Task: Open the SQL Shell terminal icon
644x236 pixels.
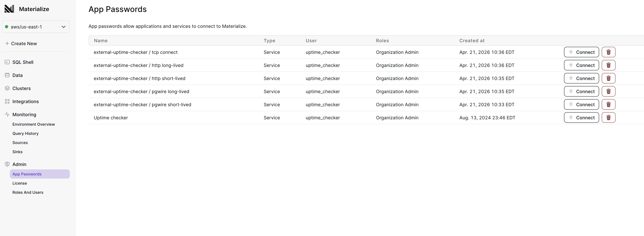Action: point(7,62)
